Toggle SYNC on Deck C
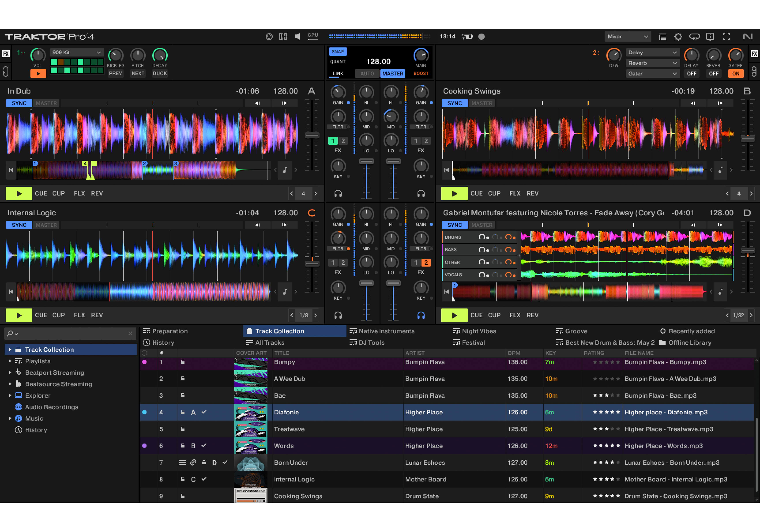This screenshot has width=760, height=532. pyautogui.click(x=19, y=225)
